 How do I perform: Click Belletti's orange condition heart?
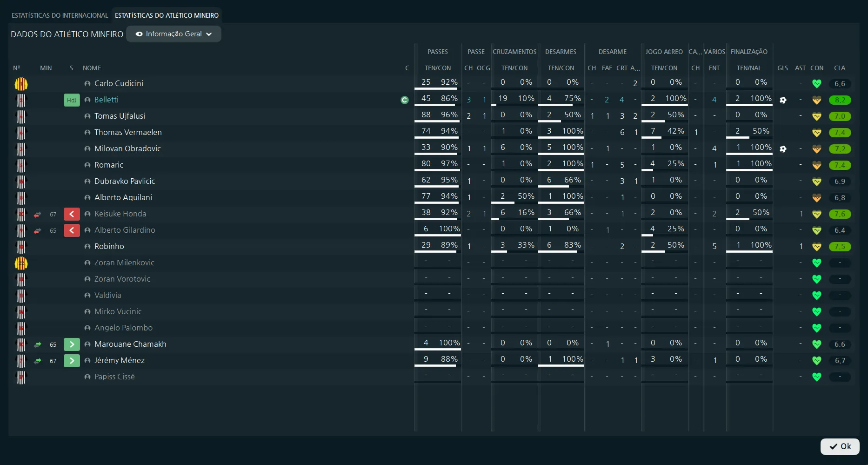coord(817,100)
